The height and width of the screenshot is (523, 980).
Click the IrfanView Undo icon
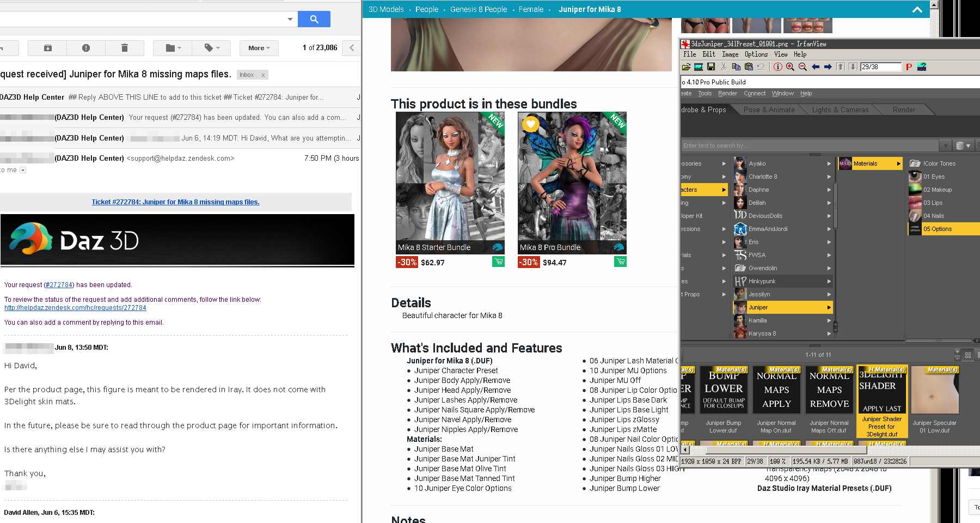click(761, 67)
